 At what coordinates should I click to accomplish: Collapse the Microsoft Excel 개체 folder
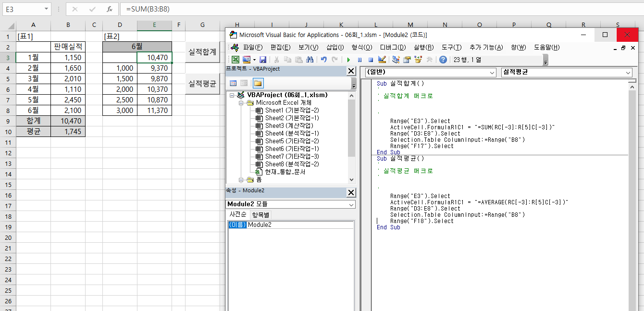click(241, 103)
